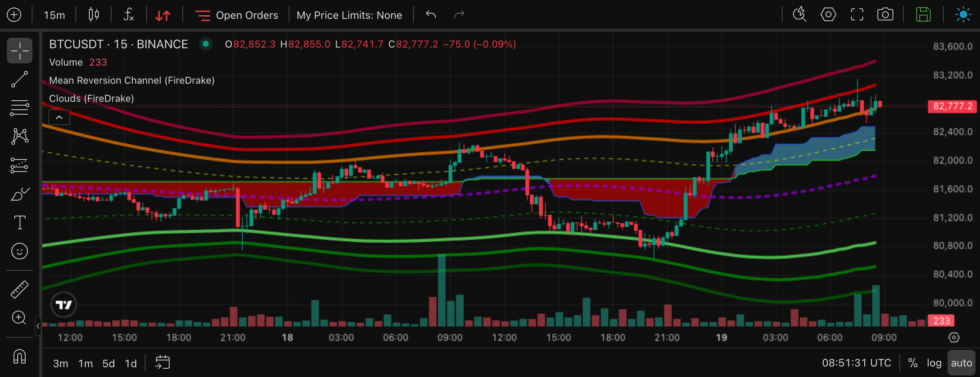Open chart settings hexagon icon
Screen dimensions: 980x377
[828, 14]
